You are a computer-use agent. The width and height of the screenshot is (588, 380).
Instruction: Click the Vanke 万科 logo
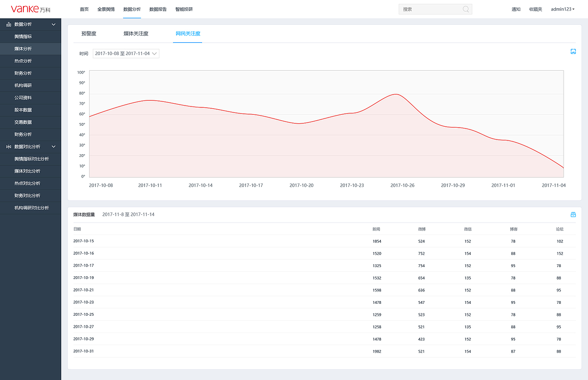tap(31, 9)
